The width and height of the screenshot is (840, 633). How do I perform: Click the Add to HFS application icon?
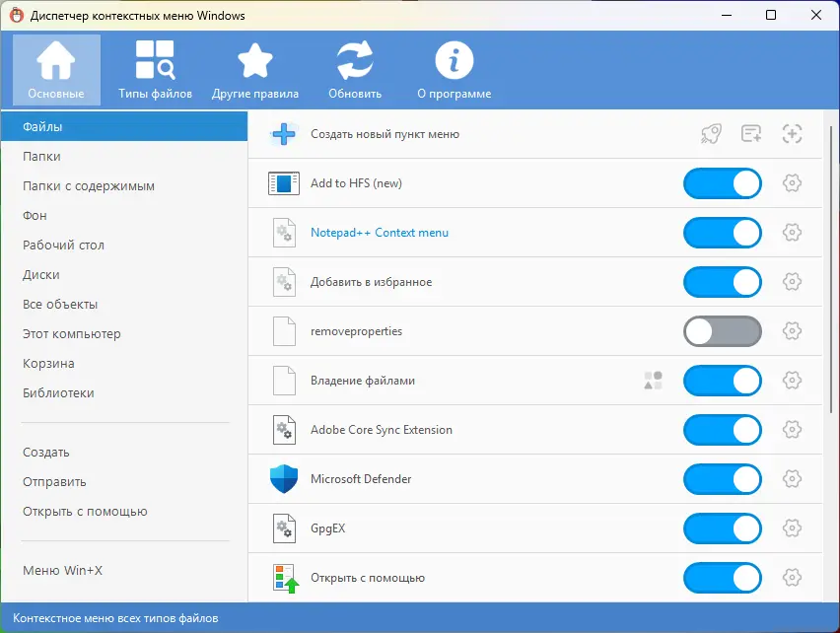(284, 183)
